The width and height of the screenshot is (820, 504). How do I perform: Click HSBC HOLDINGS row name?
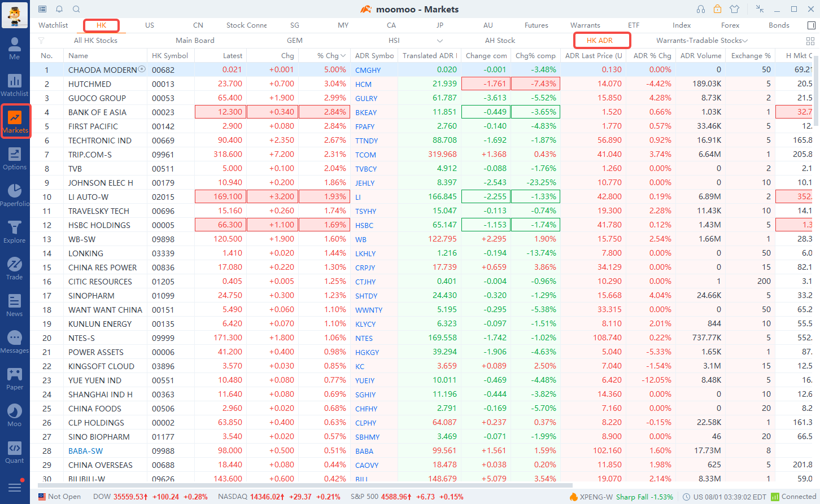(99, 225)
